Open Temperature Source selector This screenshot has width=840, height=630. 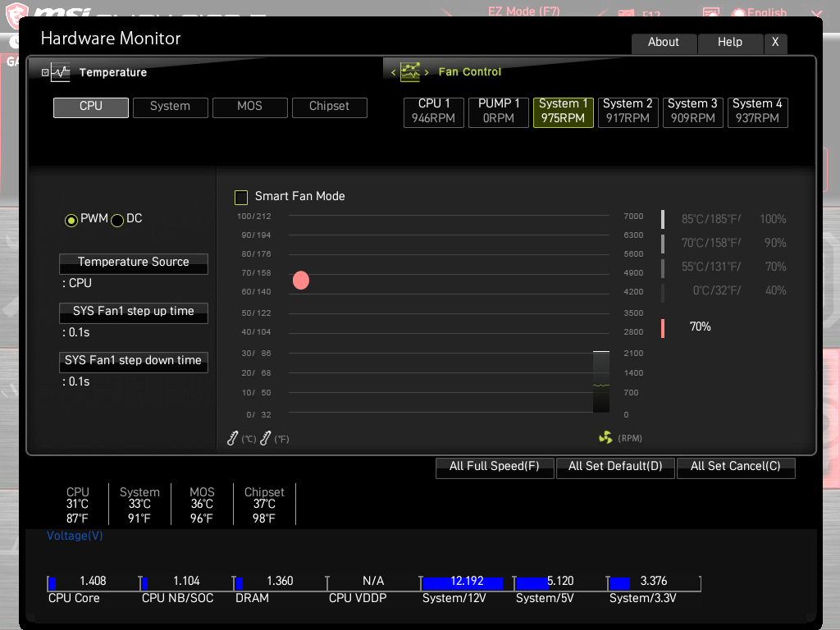pyautogui.click(x=134, y=263)
